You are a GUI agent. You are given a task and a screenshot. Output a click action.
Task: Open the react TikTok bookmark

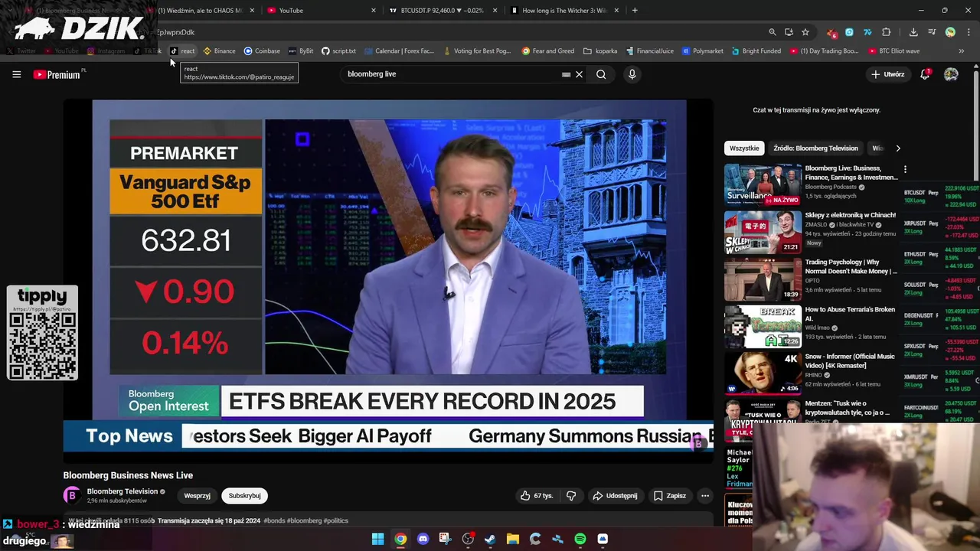[182, 51]
